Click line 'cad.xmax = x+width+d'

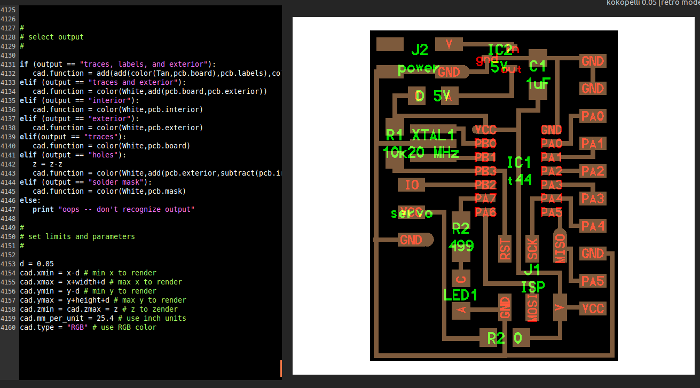[x=100, y=282]
